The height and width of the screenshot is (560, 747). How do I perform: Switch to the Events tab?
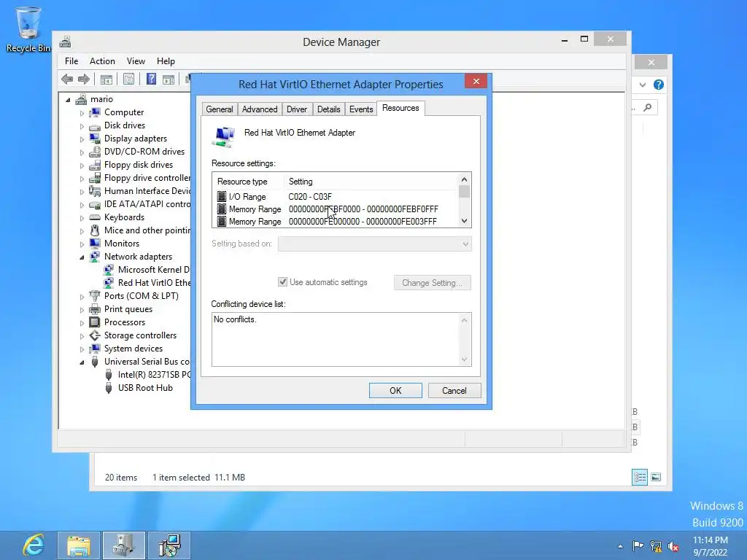click(x=361, y=109)
